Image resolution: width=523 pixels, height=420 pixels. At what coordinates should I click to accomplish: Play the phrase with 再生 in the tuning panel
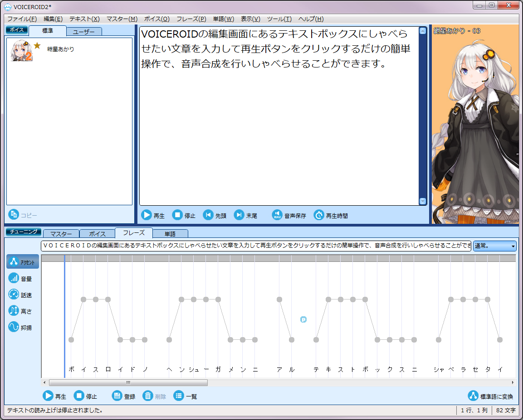click(54, 396)
